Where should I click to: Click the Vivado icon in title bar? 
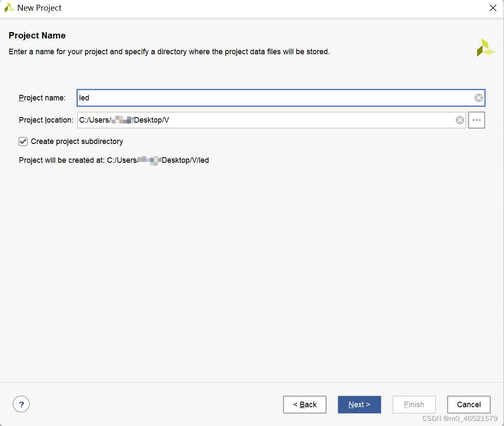click(9, 8)
